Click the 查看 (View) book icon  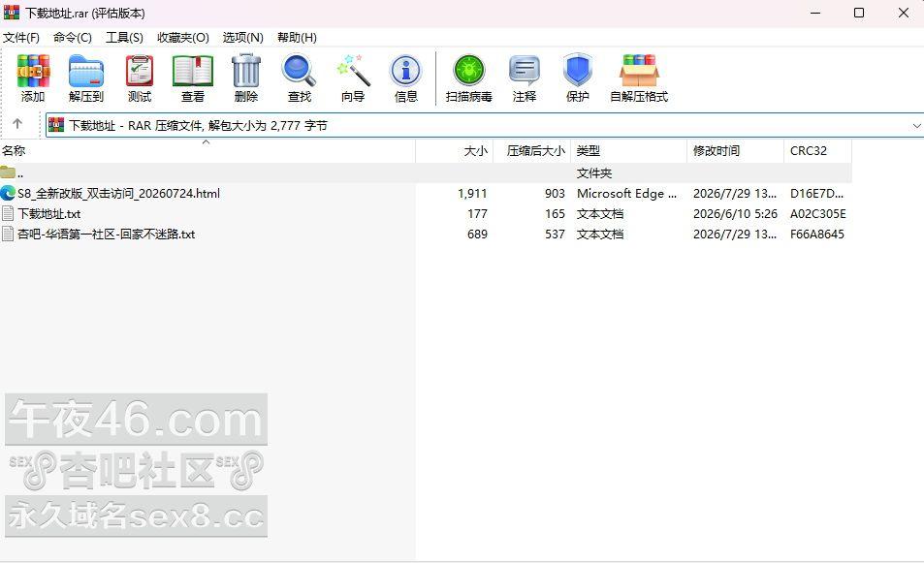[x=193, y=70]
